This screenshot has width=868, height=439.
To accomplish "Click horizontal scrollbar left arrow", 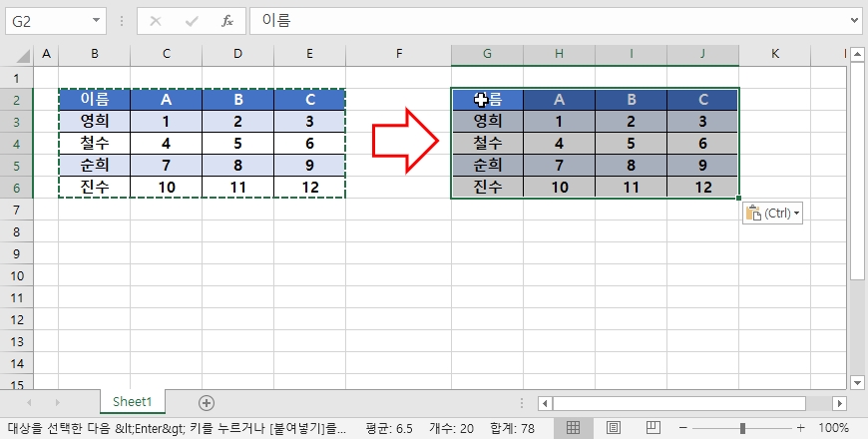I will (x=545, y=403).
